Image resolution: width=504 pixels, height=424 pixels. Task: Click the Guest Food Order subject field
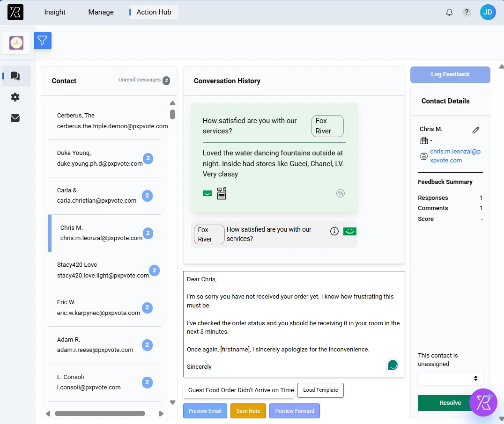coord(239,390)
